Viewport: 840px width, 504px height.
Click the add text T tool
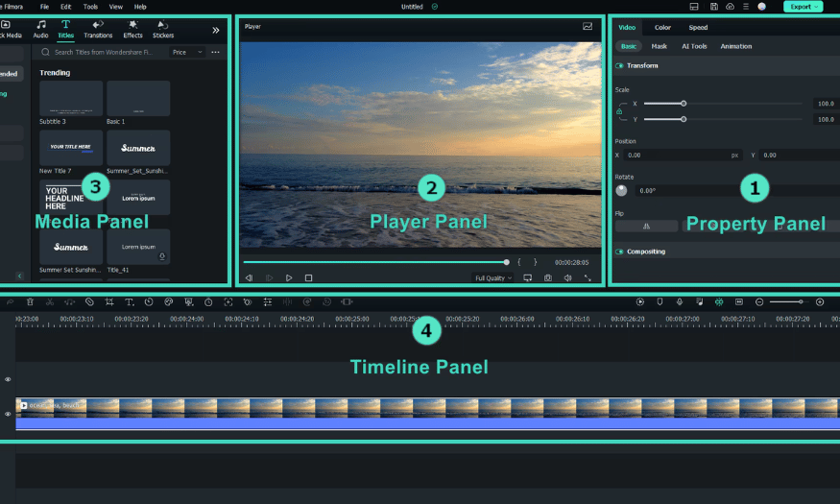(x=129, y=302)
